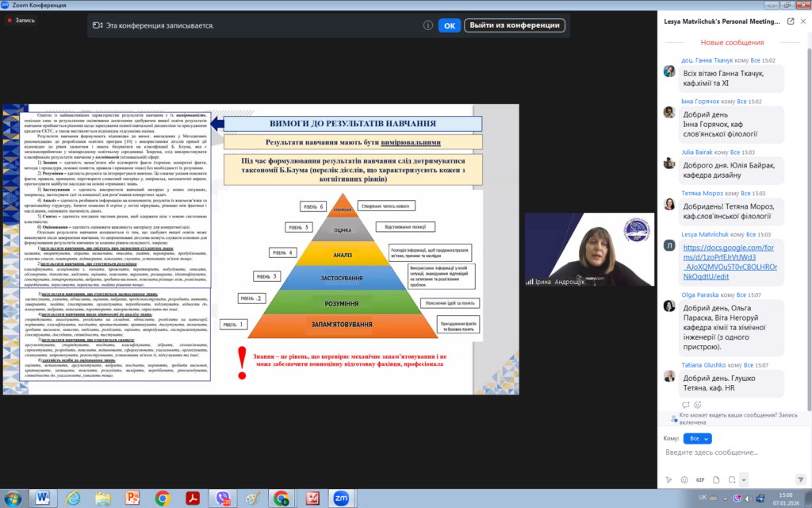Open the 'Кому: Все' recipient dropdown
This screenshot has height=508, width=812.
coord(697,438)
